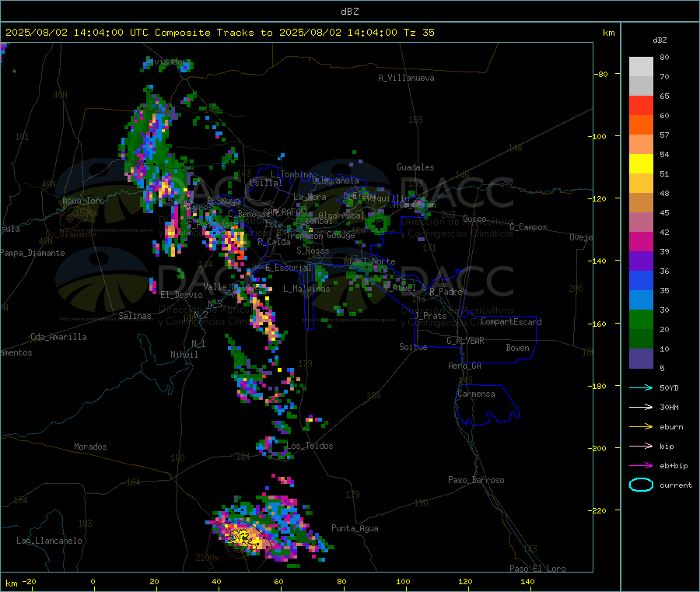
Task: Select the magenta 39-42 dBZ color band
Action: tap(641, 241)
